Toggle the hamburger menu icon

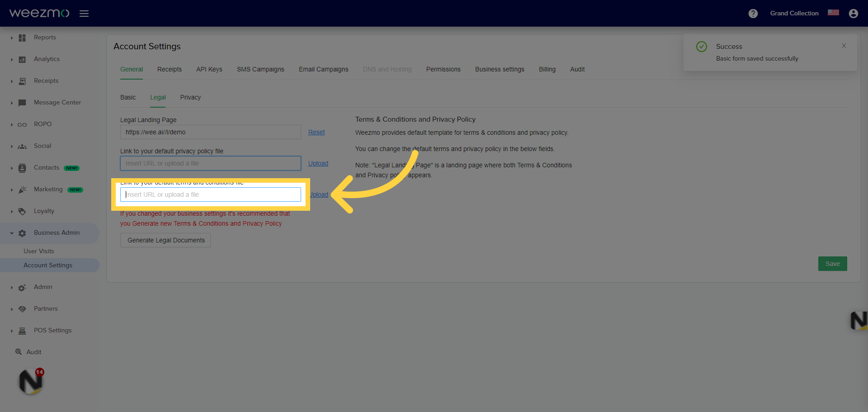pyautogui.click(x=84, y=14)
